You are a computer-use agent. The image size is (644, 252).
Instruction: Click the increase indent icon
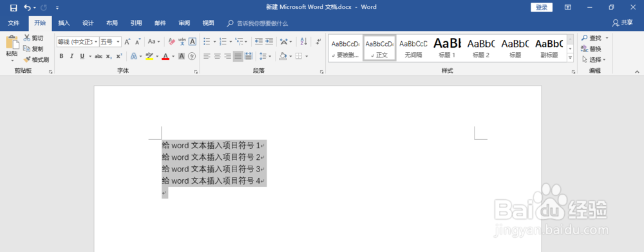[269, 41]
